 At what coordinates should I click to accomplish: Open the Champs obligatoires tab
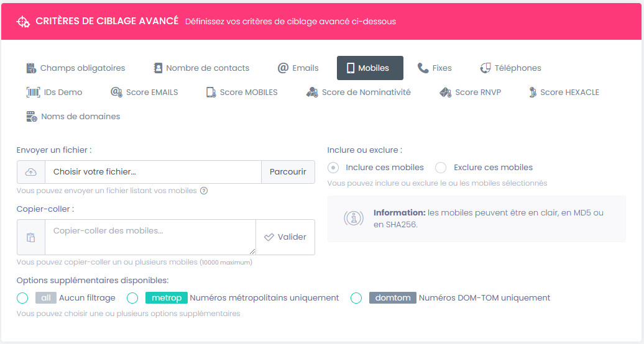[x=76, y=68]
